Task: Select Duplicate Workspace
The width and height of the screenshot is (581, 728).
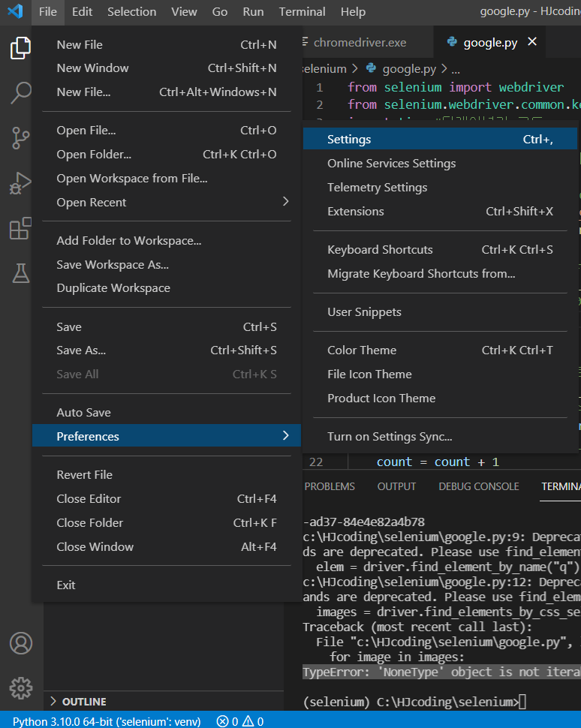Action: [x=166, y=288]
